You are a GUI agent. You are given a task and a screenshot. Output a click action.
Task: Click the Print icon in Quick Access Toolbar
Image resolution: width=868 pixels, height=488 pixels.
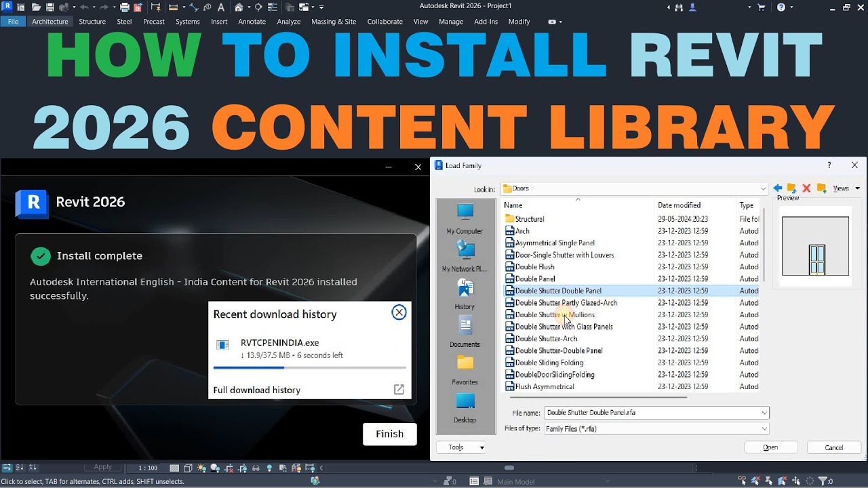pos(125,7)
